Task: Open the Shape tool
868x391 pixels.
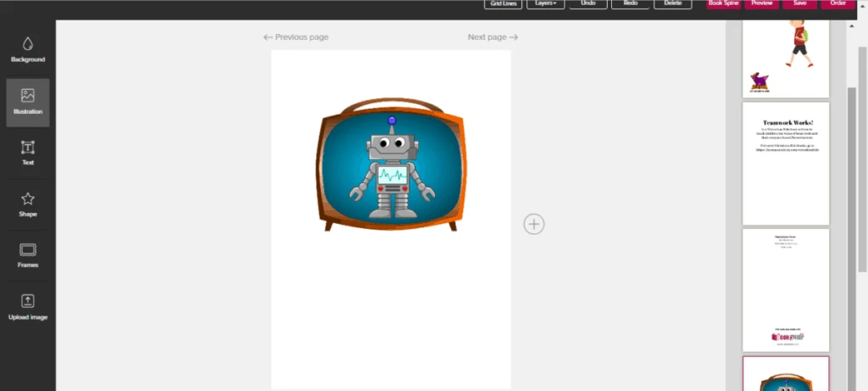Action: (x=28, y=204)
